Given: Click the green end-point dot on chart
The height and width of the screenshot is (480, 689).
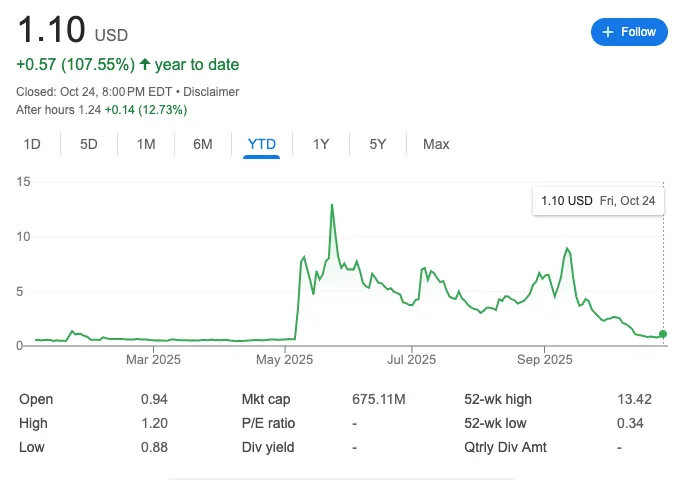Looking at the screenshot, I should (x=663, y=334).
